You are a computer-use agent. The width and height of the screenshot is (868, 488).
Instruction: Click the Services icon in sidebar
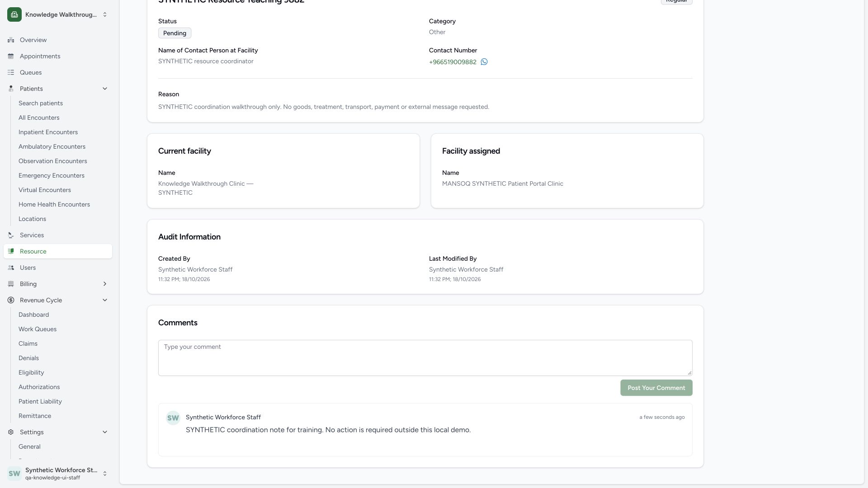pyautogui.click(x=11, y=235)
